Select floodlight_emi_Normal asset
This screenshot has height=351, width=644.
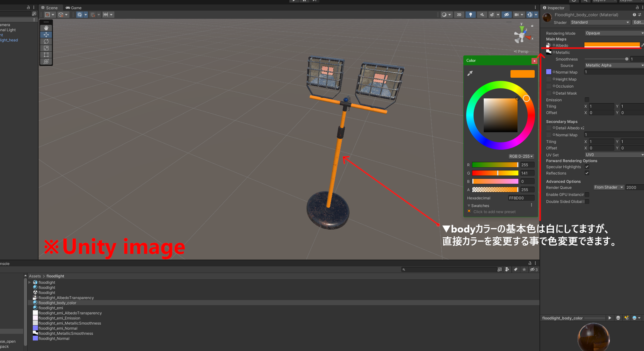tap(58, 328)
